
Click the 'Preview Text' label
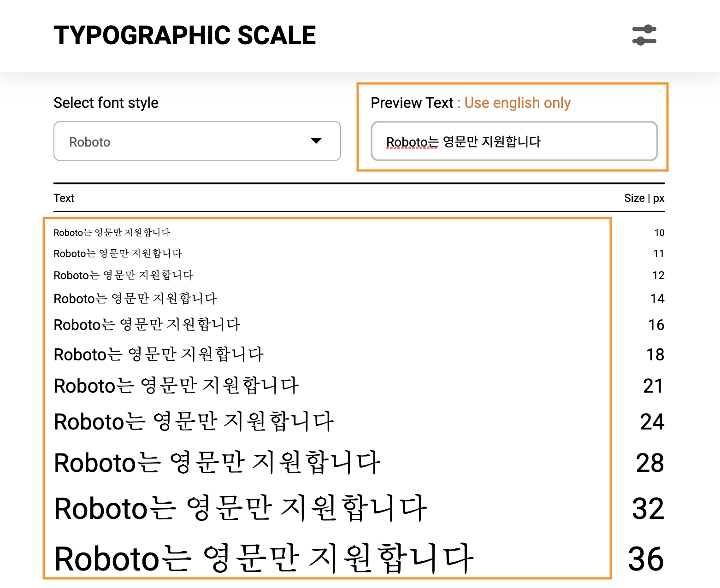pos(412,103)
